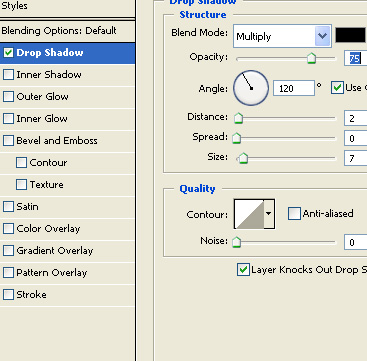Enable the Outer Glow checkbox
Image resolution: width=367 pixels, height=361 pixels.
(x=8, y=97)
